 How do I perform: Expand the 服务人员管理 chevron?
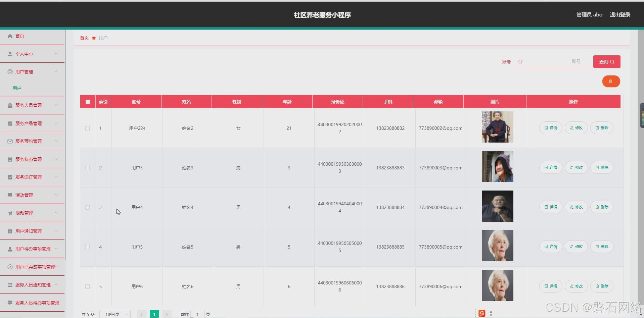coord(56,105)
